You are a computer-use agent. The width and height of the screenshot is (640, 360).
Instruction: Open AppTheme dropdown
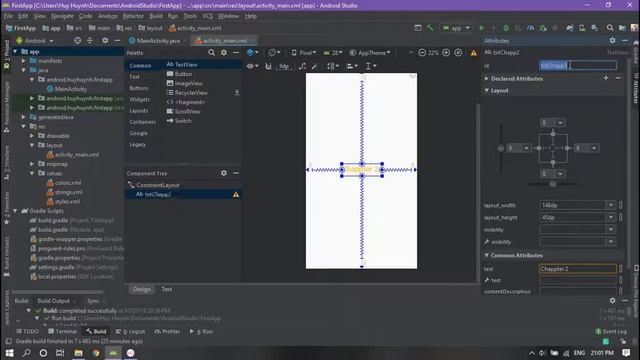click(370, 53)
